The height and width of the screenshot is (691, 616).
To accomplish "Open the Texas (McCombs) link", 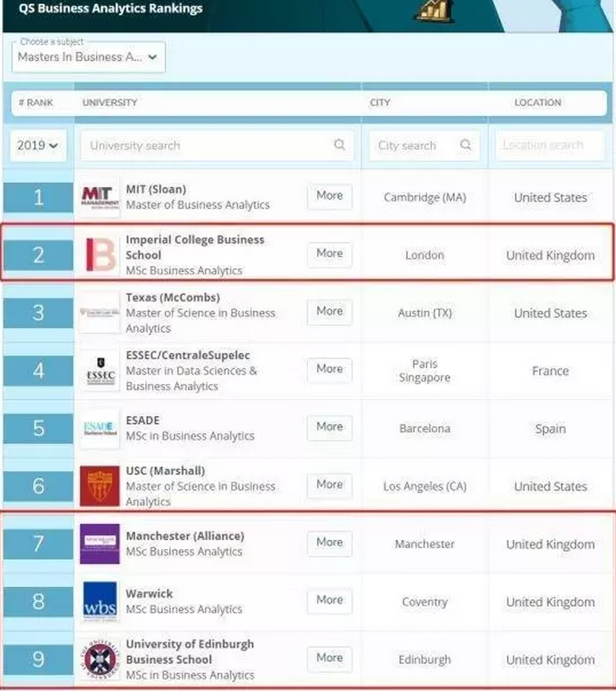I will coord(173,298).
